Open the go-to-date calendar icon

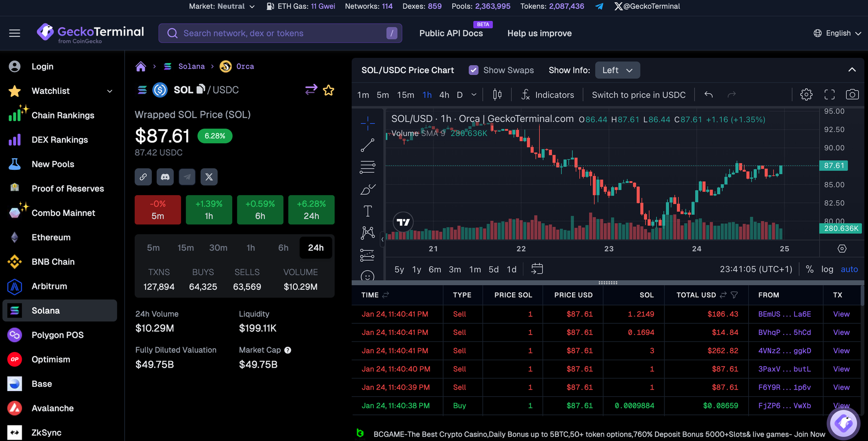click(x=537, y=269)
